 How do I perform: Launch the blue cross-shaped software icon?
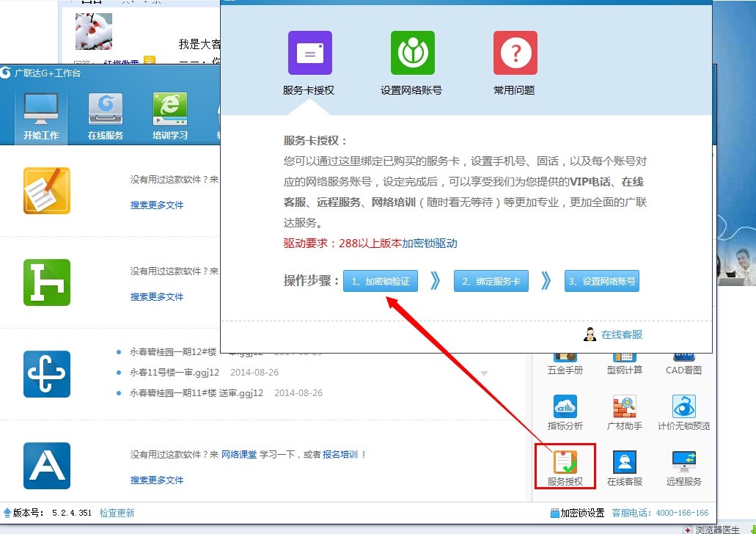[x=47, y=374]
